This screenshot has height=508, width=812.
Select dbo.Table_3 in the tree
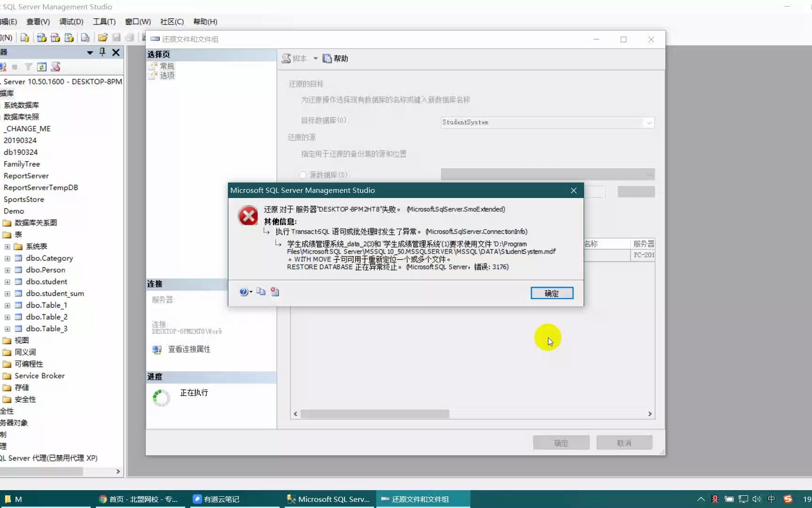click(x=47, y=329)
